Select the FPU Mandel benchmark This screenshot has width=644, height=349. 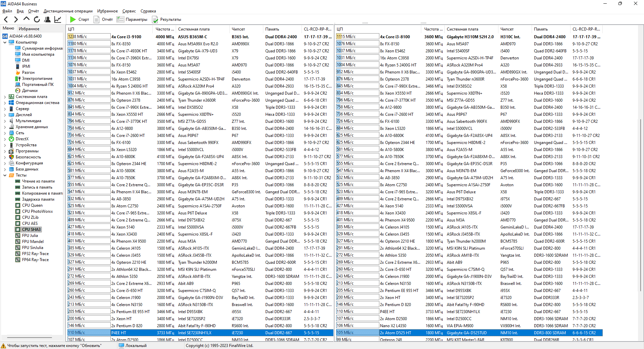pos(30,242)
